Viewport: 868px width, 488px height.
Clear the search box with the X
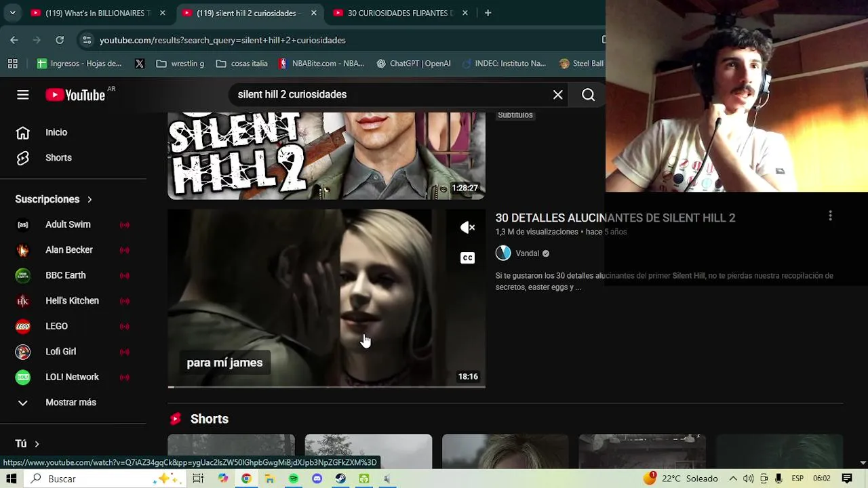(x=558, y=95)
